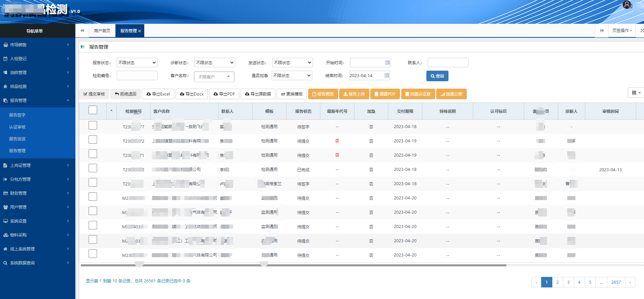This screenshot has height=299, width=644.
Task: Click 导出PDF toolbar button
Action: pyautogui.click(x=224, y=94)
